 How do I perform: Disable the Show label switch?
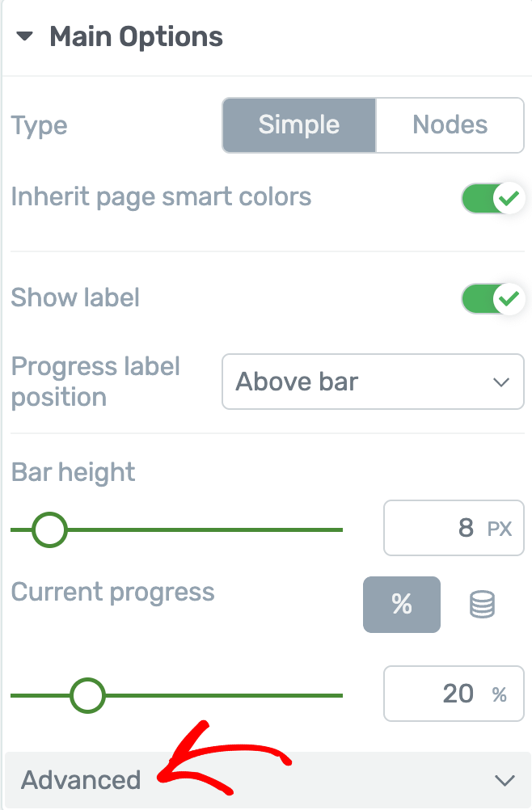[x=492, y=298]
